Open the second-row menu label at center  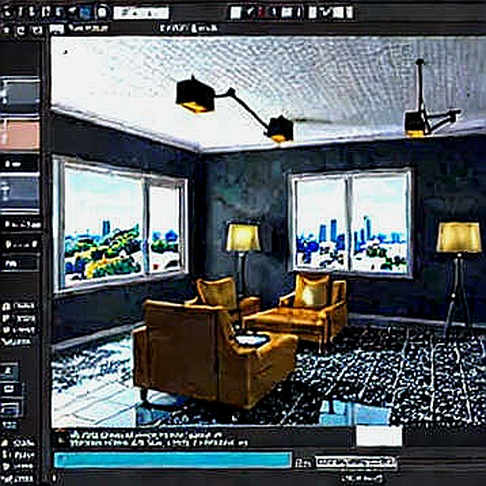(x=188, y=29)
